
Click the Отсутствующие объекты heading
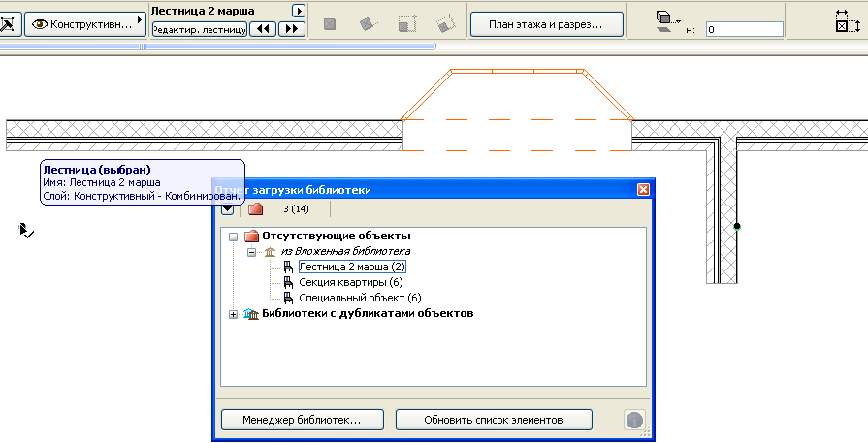[336, 237]
